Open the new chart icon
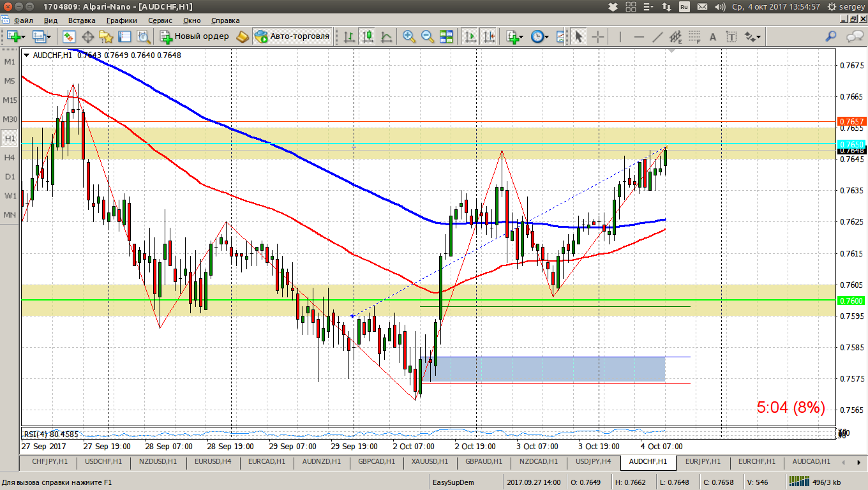The height and width of the screenshot is (490, 868). point(13,36)
